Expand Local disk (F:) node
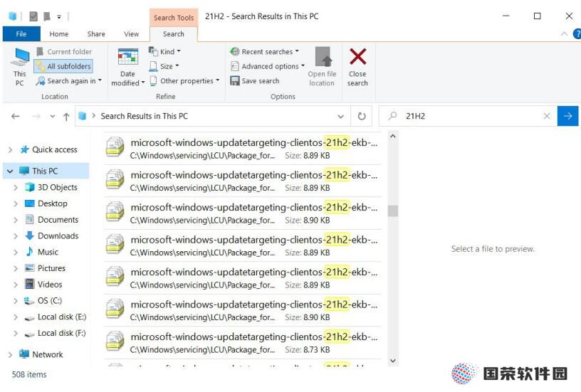 coord(16,334)
